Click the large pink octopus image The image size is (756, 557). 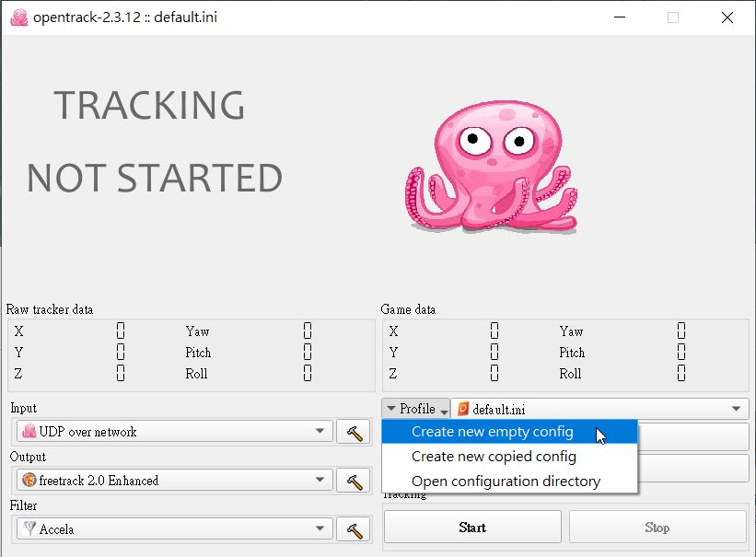pyautogui.click(x=491, y=167)
